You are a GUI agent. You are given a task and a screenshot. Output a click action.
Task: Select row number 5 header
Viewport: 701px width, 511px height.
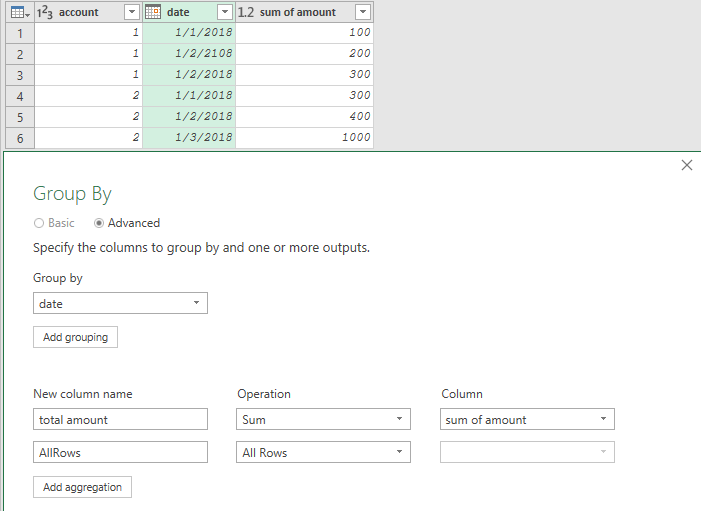click(x=20, y=117)
